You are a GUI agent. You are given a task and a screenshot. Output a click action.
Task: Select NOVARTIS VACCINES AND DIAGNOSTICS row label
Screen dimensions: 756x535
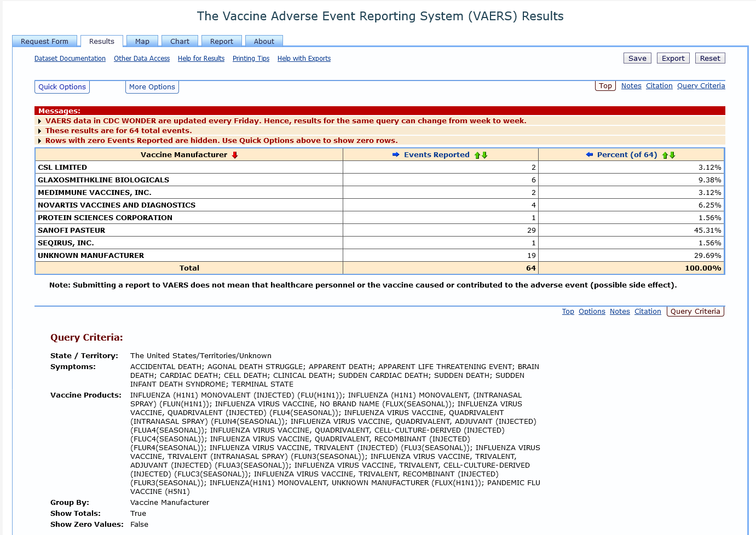coord(117,205)
